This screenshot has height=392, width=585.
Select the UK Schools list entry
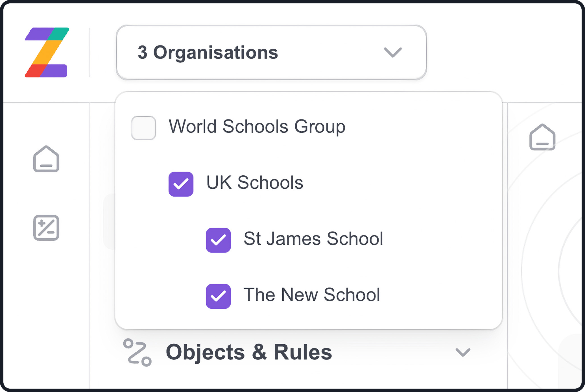pos(255,182)
